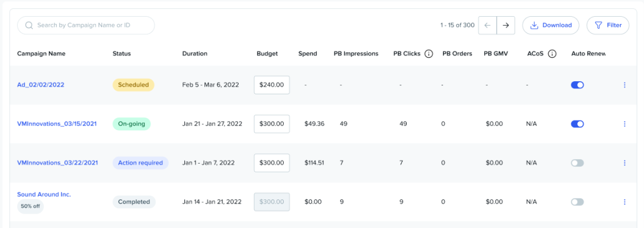Click the Jan 14 - Jan 21, 2022 duration
This screenshot has height=228, width=644.
point(212,202)
